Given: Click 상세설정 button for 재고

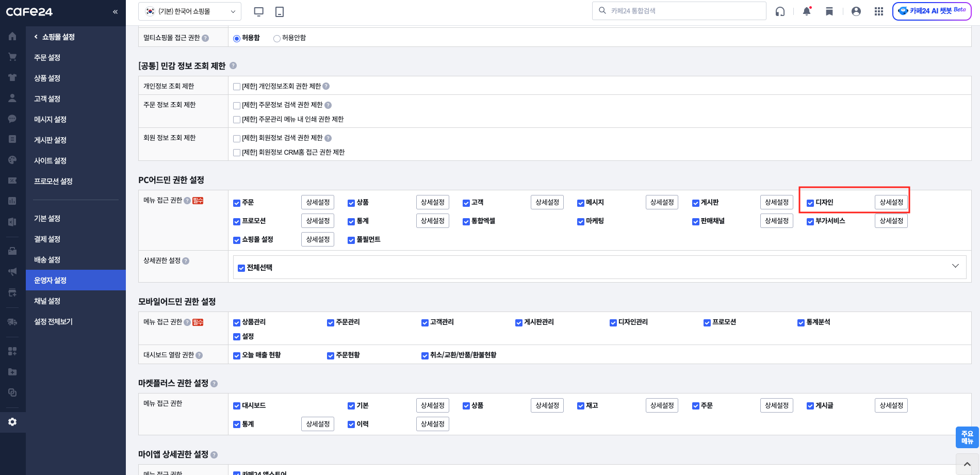Looking at the screenshot, I should (x=662, y=405).
